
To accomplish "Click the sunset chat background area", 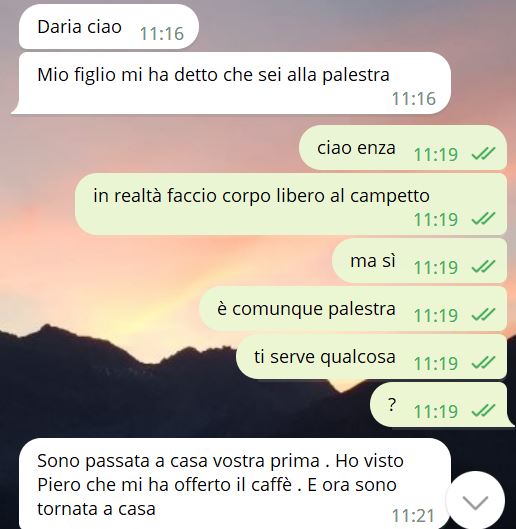I will pos(135,270).
